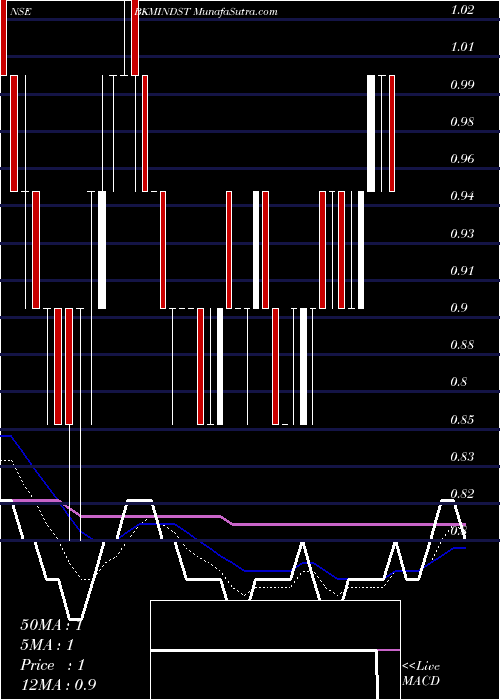Select the 0.96 price axis label
The height and width of the screenshot is (700, 500).
pos(462,159)
